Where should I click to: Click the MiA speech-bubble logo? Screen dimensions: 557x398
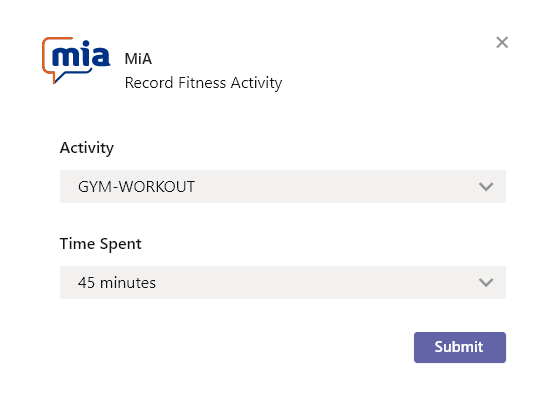tap(76, 60)
